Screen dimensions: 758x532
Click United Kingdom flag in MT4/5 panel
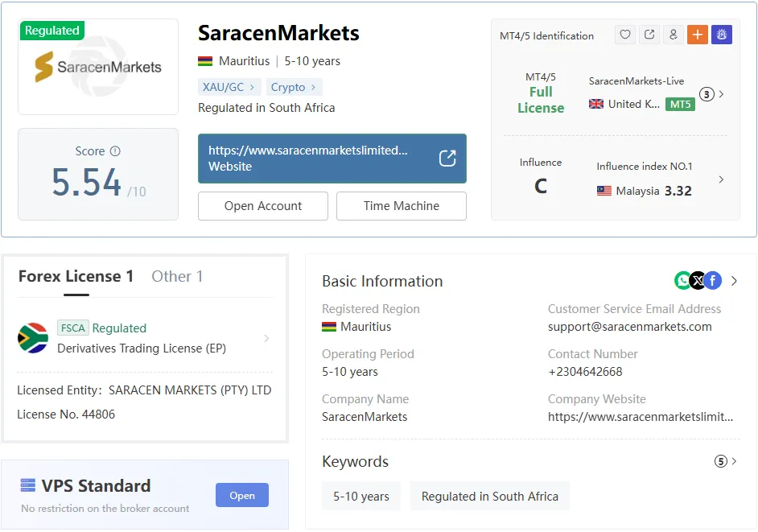coord(596,104)
